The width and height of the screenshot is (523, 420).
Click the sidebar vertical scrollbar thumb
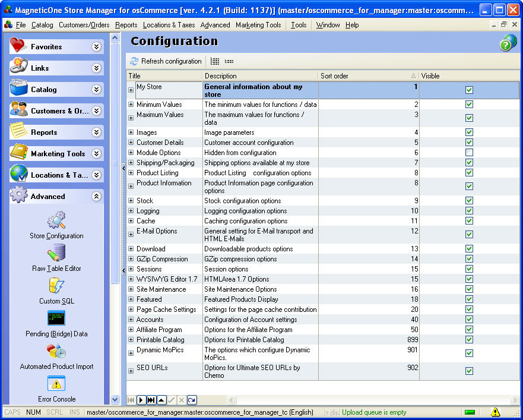(115, 163)
